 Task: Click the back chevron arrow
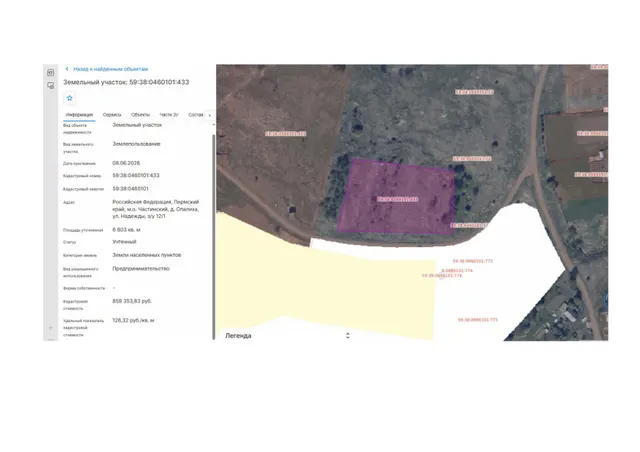[67, 69]
